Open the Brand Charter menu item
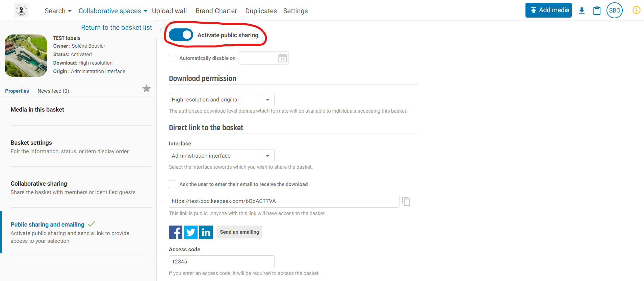The image size is (644, 281). click(216, 11)
